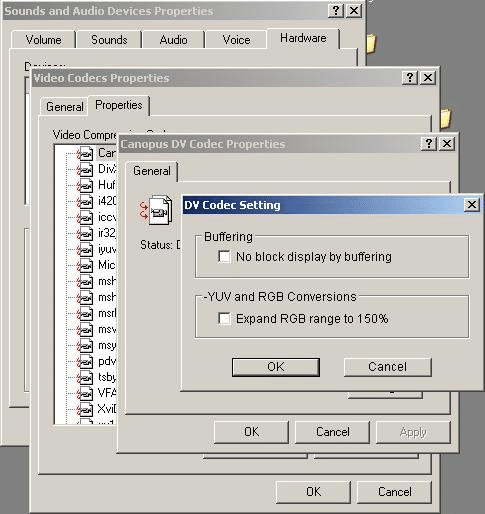Click Cancel in Canopus DV Codec Properties
The image size is (485, 514).
click(332, 432)
